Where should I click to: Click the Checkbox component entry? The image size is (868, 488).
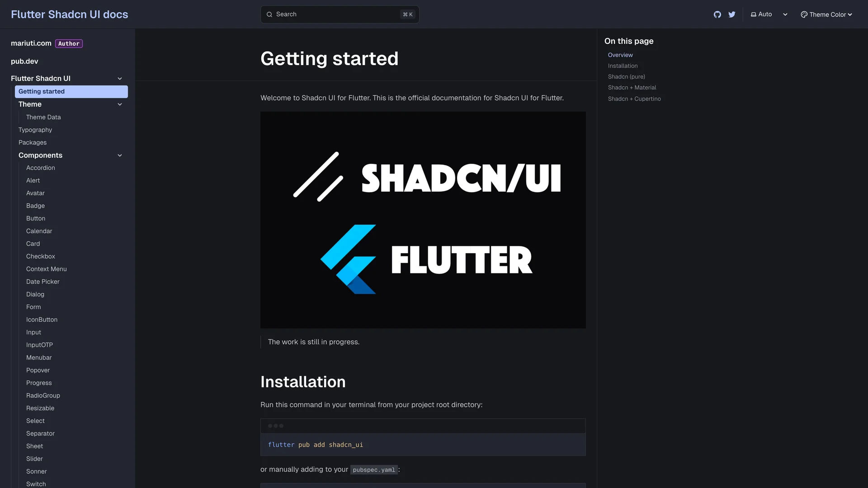[40, 256]
